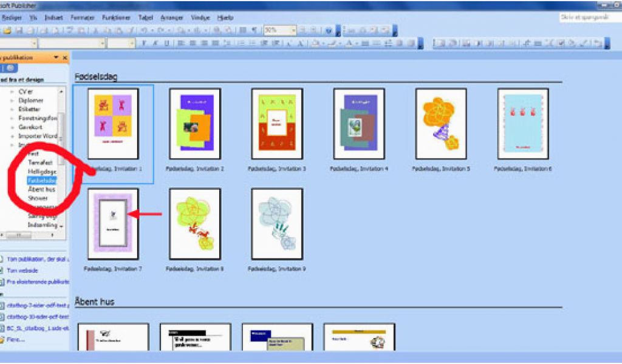Expand the Etiketter tree node
This screenshot has height=364, width=622.
tap(12, 109)
